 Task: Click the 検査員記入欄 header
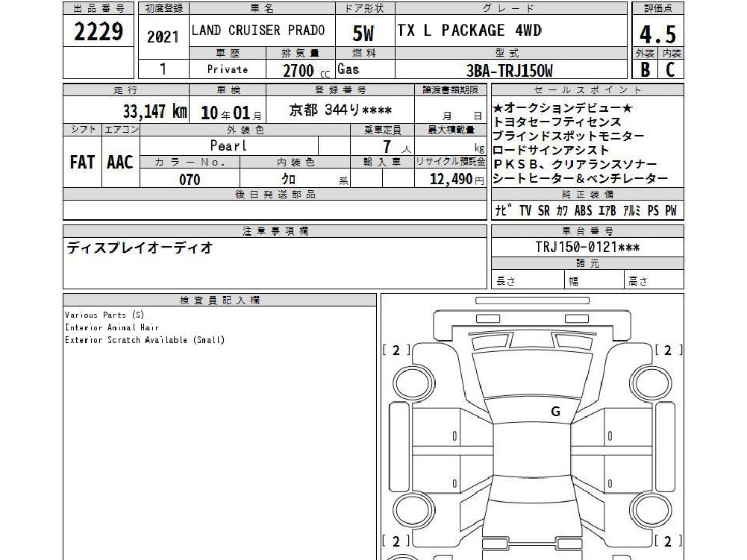pos(219,300)
